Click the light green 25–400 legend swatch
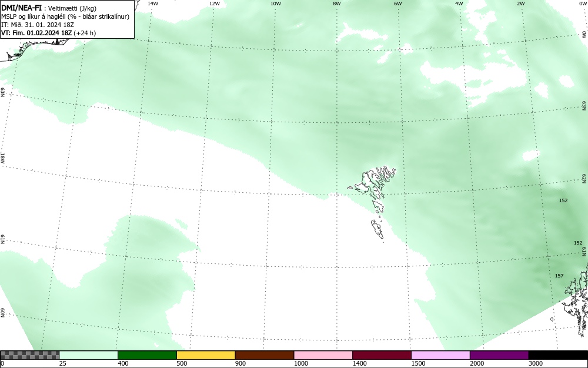The image size is (588, 368). (89, 355)
